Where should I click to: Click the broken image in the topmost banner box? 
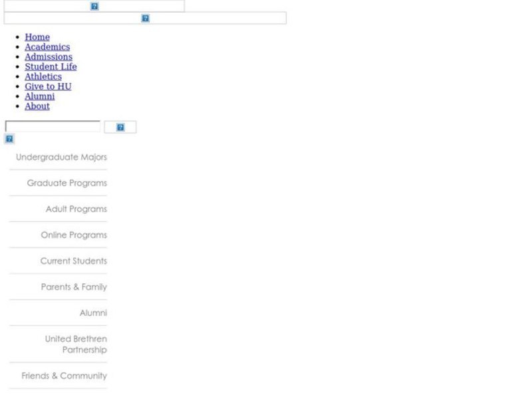pyautogui.click(x=94, y=6)
